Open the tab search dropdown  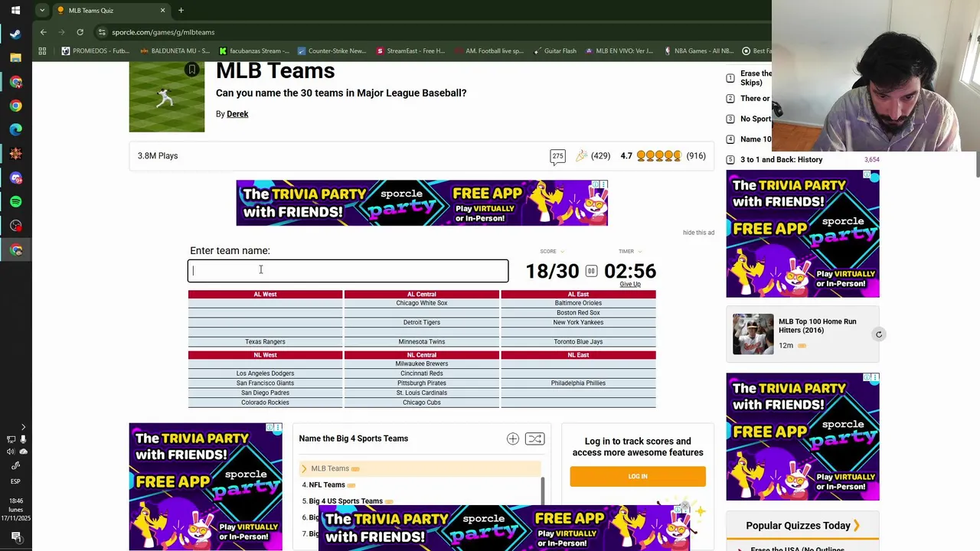pyautogui.click(x=41, y=11)
